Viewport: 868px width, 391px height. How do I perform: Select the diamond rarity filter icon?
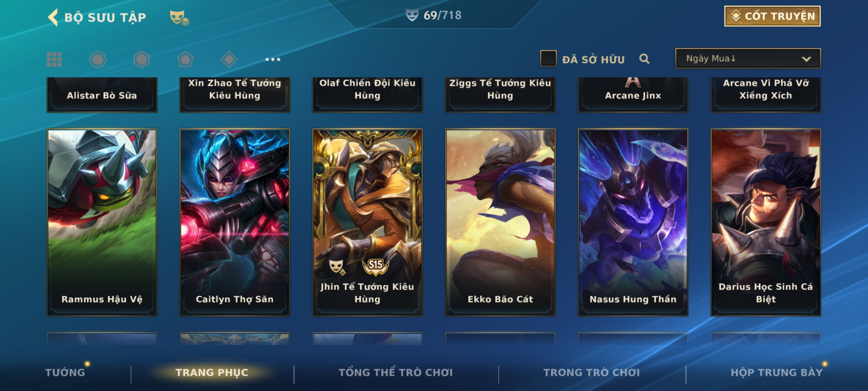[x=229, y=59]
